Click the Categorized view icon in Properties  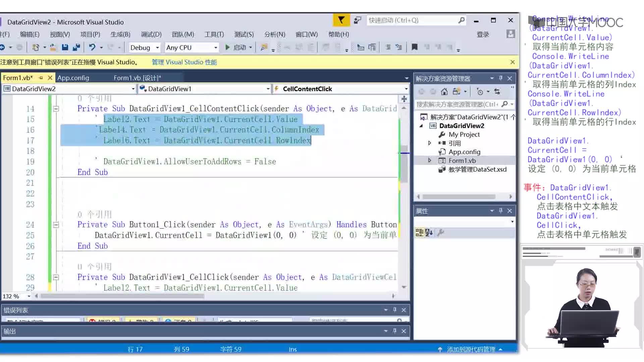[419, 232]
